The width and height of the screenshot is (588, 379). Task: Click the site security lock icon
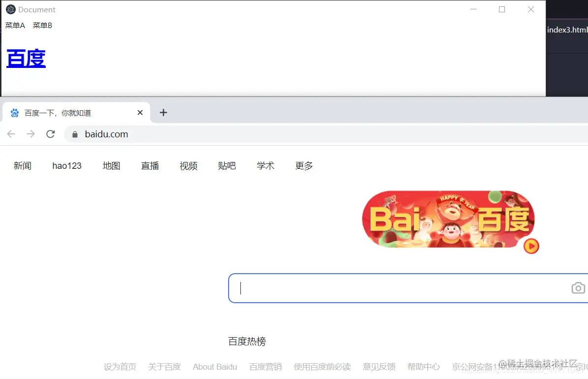[x=74, y=134]
